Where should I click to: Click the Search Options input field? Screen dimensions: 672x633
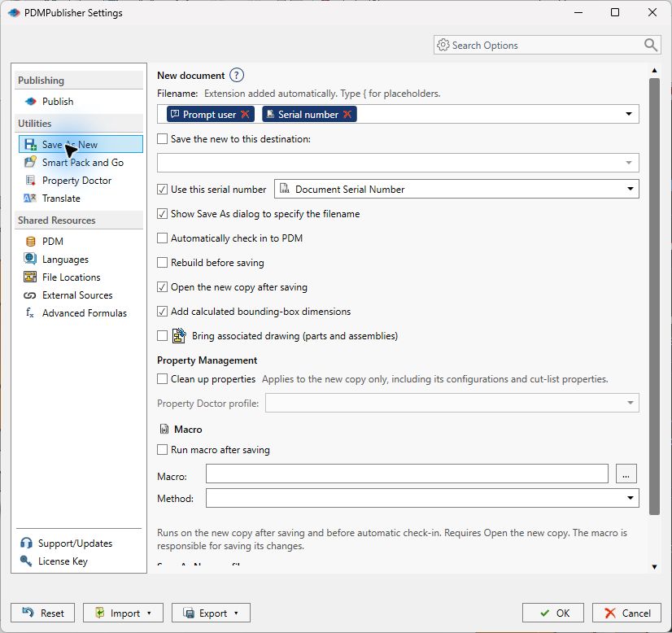coord(547,45)
